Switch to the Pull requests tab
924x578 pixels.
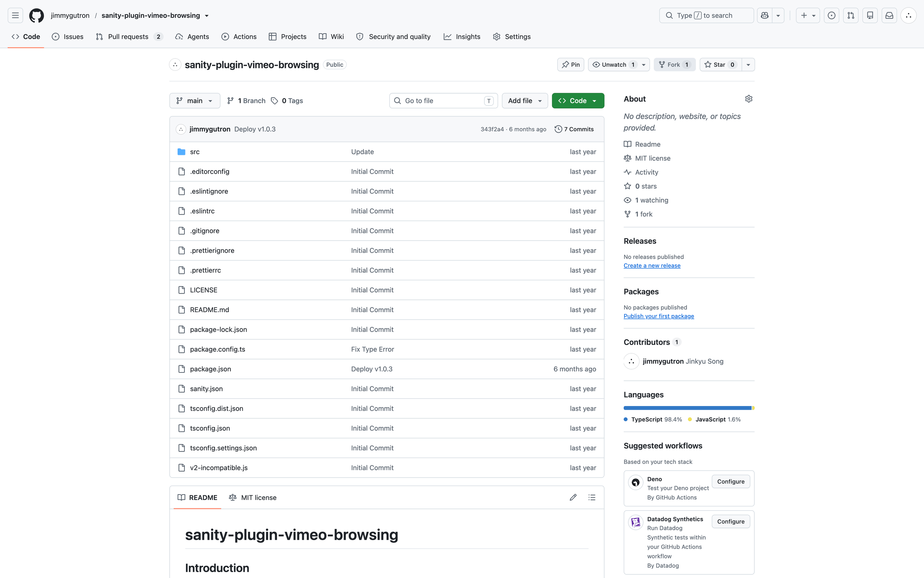(x=130, y=37)
